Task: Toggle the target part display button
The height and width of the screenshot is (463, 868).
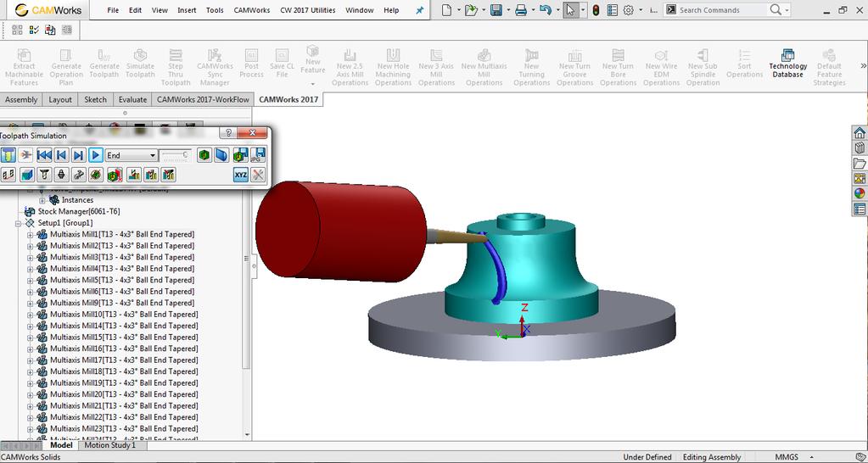Action: click(x=95, y=176)
